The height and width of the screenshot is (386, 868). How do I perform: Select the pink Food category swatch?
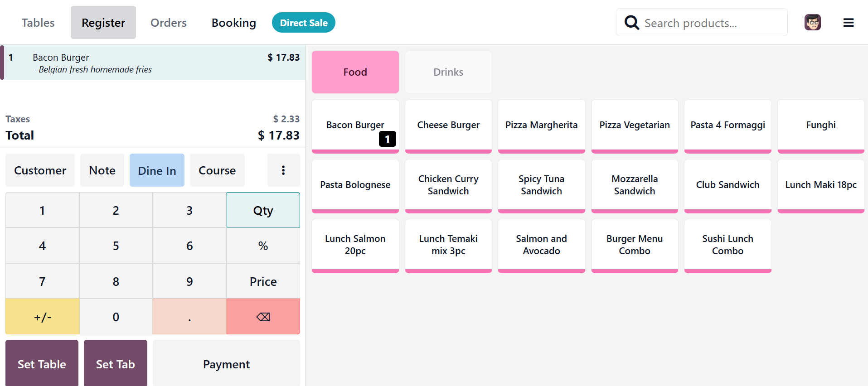coord(355,72)
